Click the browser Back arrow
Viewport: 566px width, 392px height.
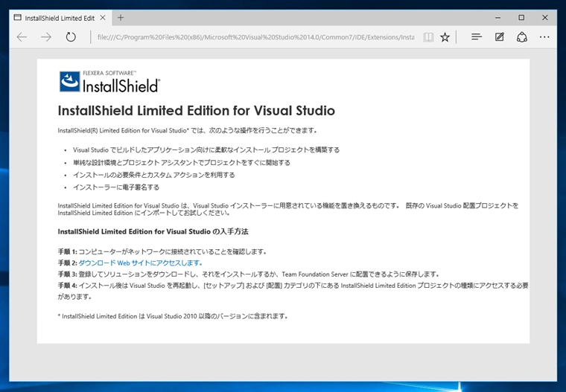coord(22,37)
